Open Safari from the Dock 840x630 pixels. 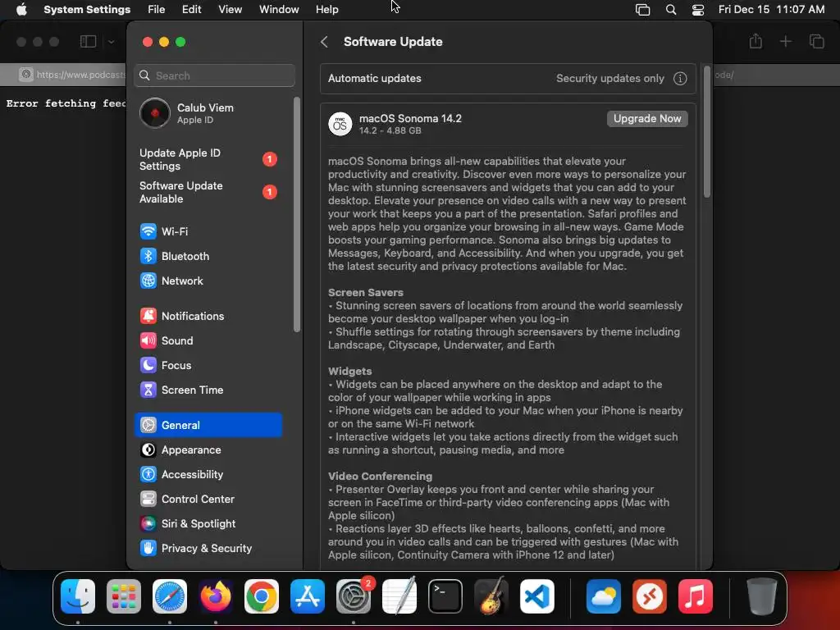(x=170, y=596)
